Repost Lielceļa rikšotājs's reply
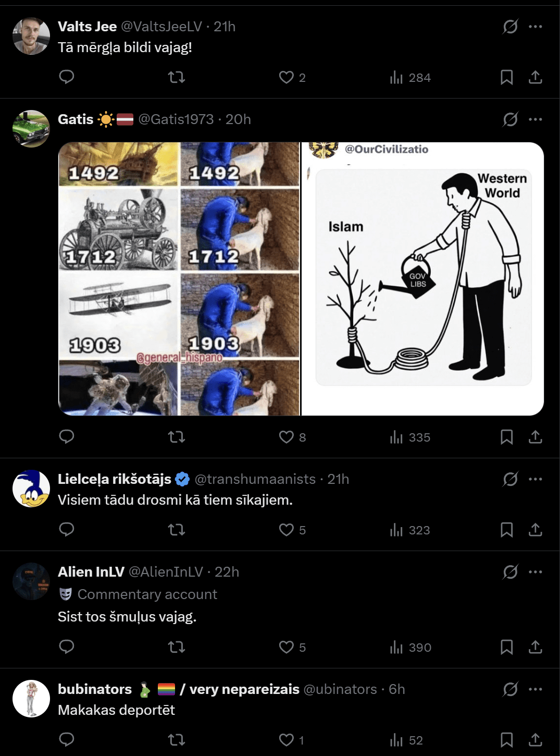This screenshot has width=560, height=756. [x=177, y=530]
